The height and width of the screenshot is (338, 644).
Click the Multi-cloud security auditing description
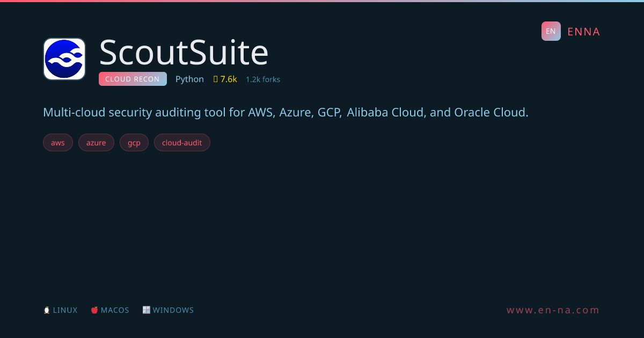coord(286,113)
